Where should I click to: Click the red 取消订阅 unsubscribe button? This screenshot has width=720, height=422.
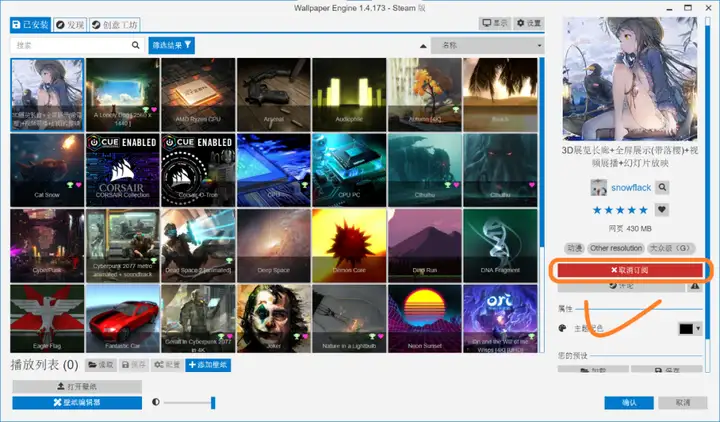[630, 270]
